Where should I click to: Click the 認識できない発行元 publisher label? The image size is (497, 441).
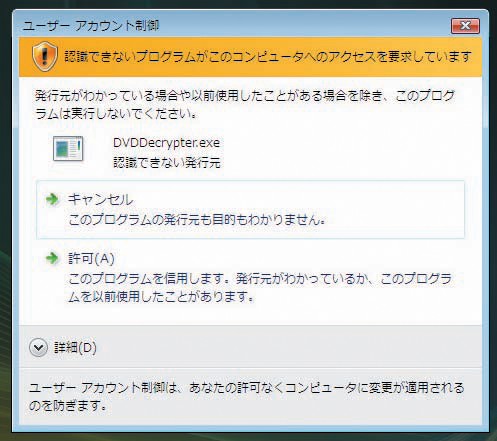pyautogui.click(x=167, y=162)
